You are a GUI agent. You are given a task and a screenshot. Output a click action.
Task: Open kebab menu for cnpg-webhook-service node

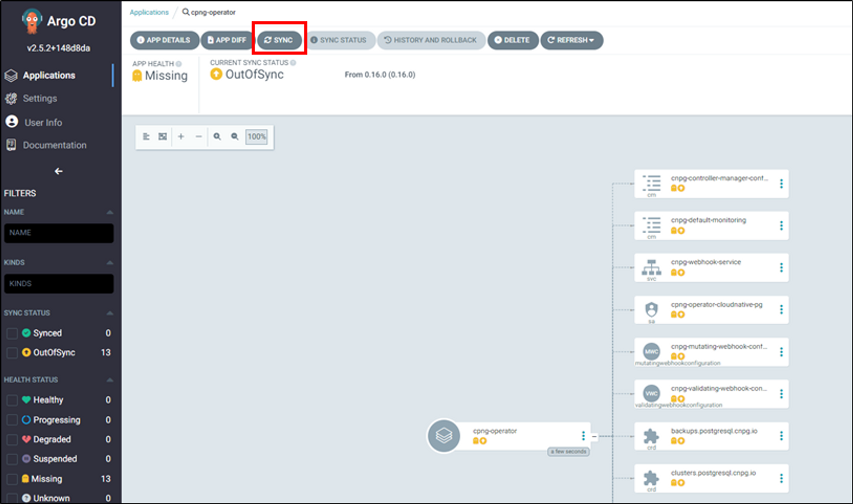781,267
